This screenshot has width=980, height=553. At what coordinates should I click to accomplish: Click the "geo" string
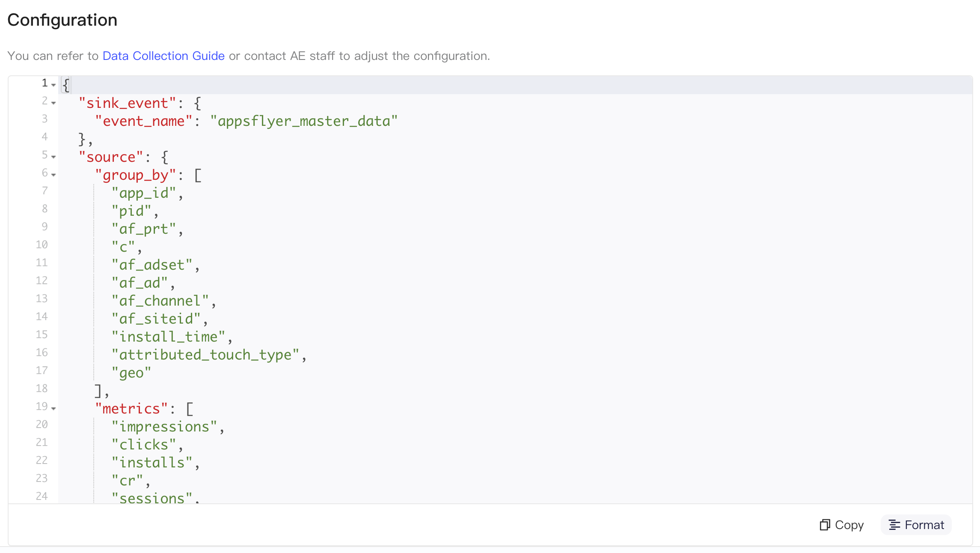click(131, 373)
